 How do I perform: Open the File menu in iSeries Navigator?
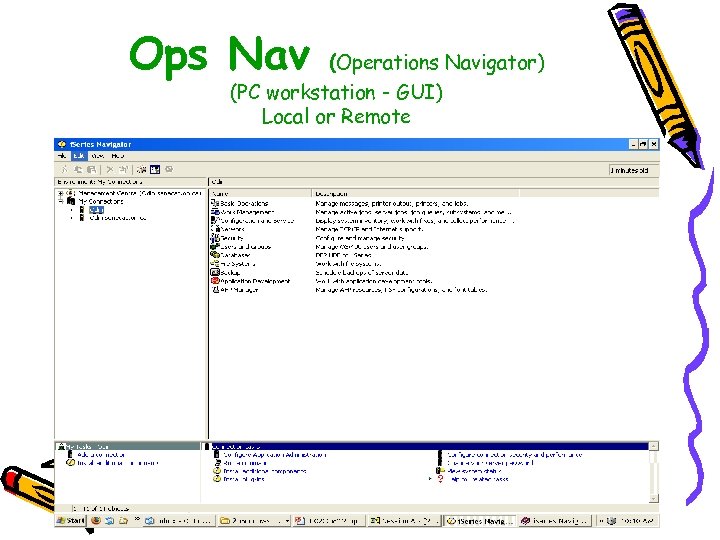(x=62, y=156)
